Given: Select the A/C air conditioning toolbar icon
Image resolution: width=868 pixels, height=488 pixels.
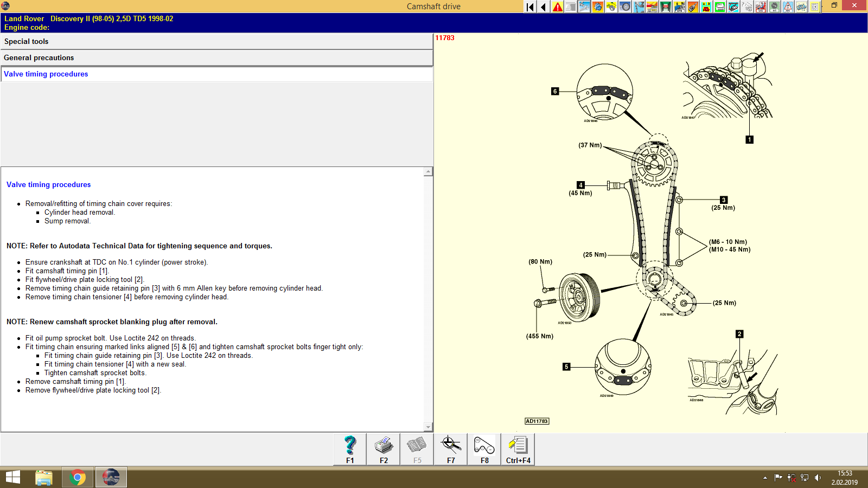Looking at the screenshot, I should pyautogui.click(x=774, y=7).
